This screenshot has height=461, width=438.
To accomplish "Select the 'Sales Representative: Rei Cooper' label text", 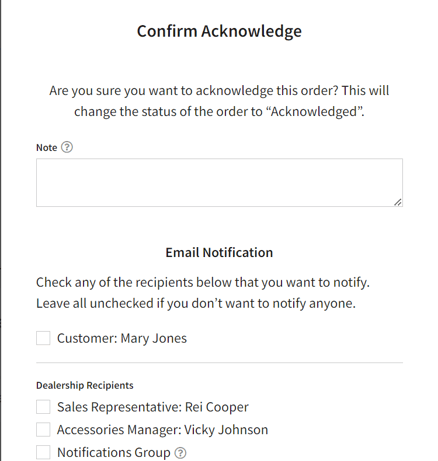I will click(x=153, y=407).
